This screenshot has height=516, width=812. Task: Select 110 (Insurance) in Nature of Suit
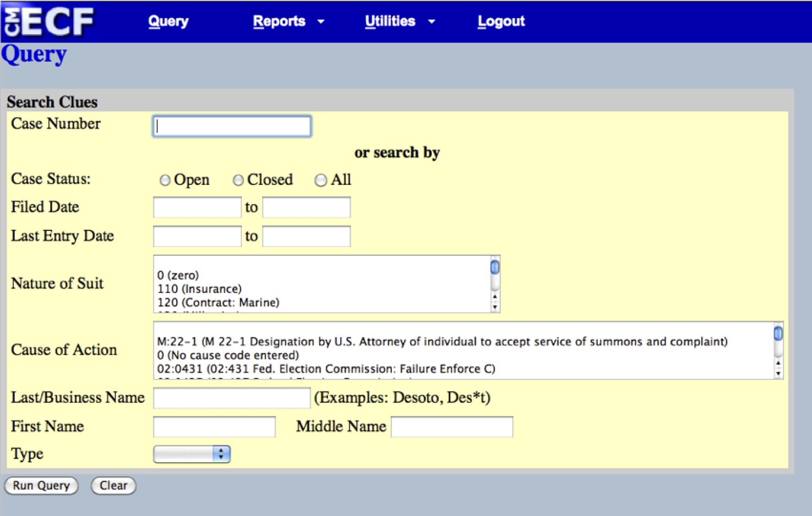pyautogui.click(x=199, y=289)
